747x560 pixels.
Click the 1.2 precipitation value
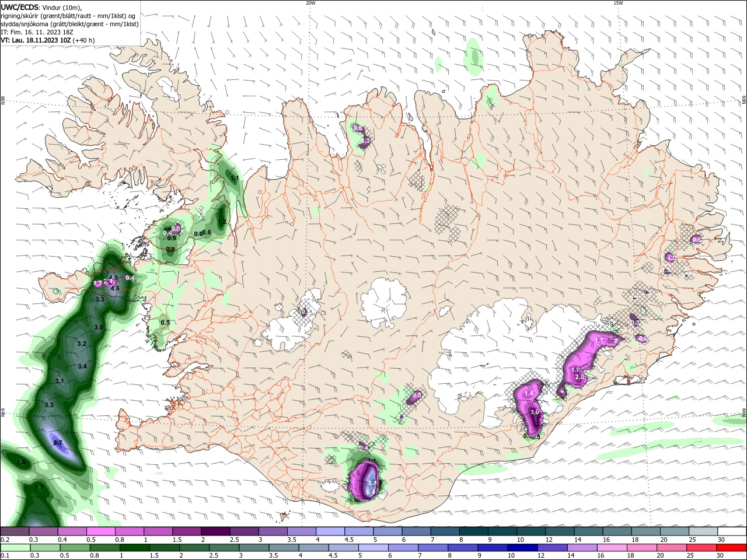point(222,222)
